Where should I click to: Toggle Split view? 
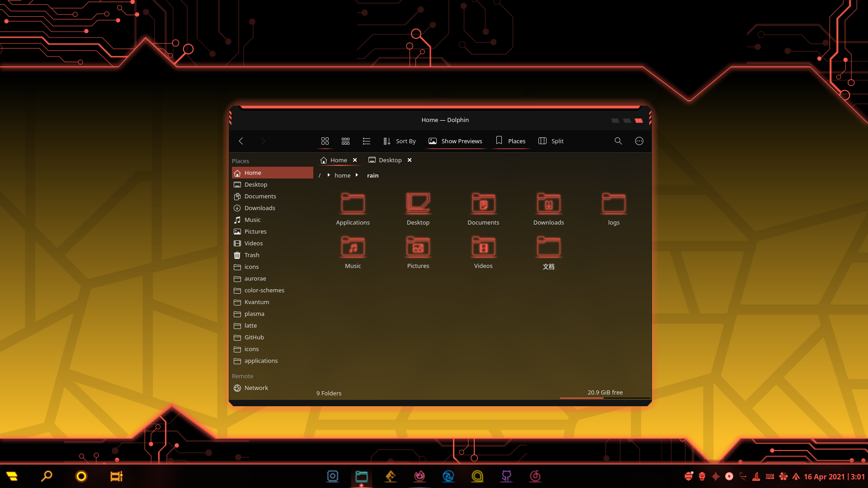551,141
